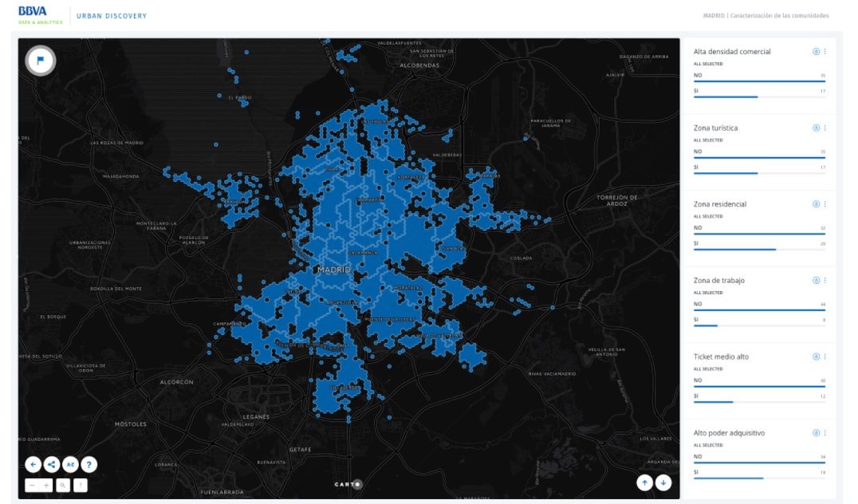Zoom out the map with minus button

point(33,485)
